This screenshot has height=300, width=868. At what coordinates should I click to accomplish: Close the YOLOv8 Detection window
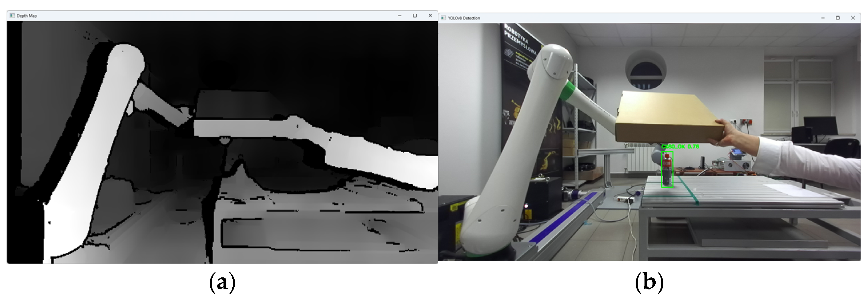coord(853,18)
